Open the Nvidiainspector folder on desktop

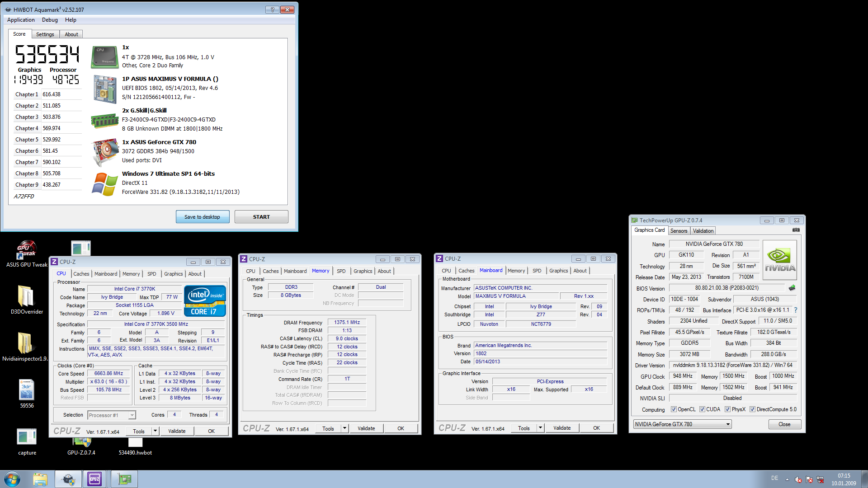click(x=25, y=347)
